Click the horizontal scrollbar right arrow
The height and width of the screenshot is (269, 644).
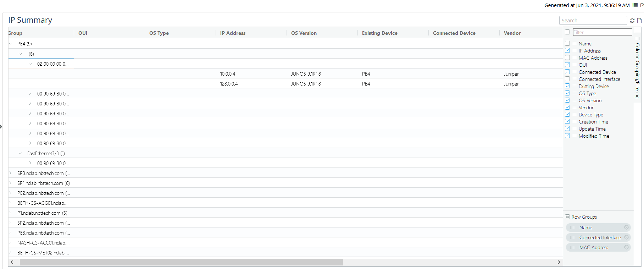[559, 262]
